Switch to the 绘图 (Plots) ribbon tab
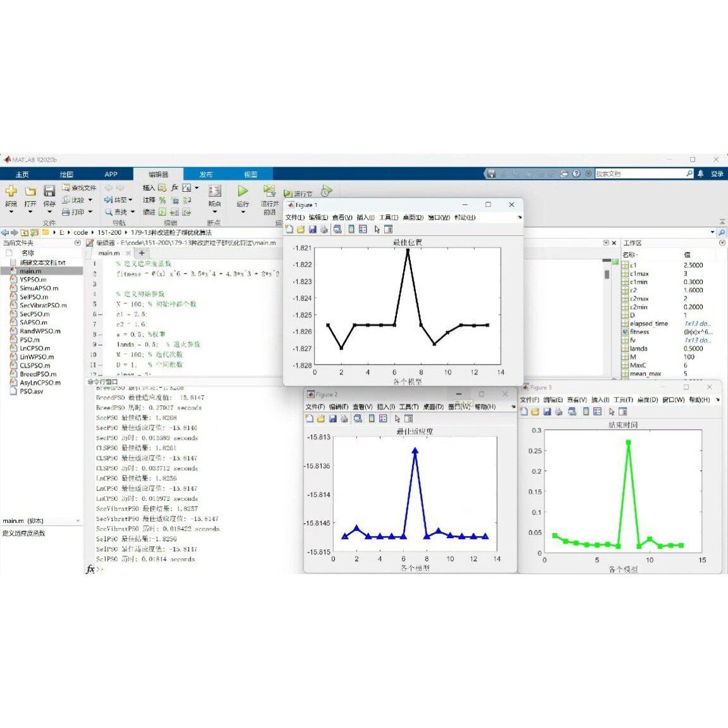Viewport: 728px width, 728px height. 67,175
